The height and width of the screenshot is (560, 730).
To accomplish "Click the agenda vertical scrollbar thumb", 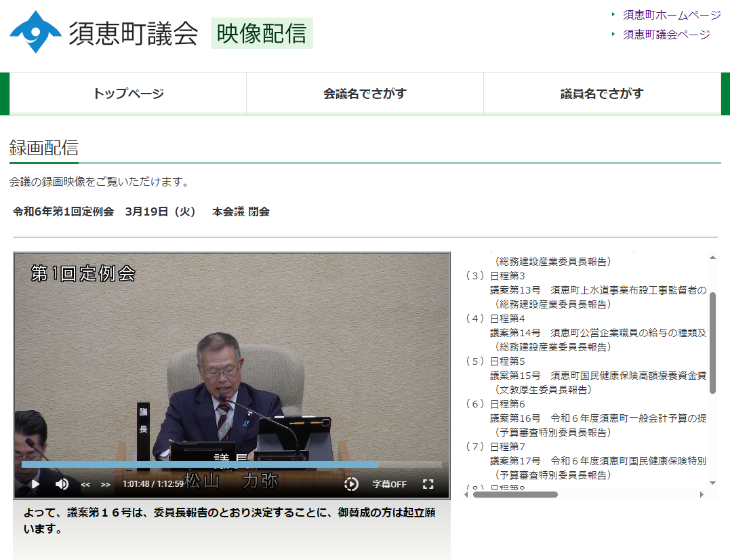I will click(713, 343).
